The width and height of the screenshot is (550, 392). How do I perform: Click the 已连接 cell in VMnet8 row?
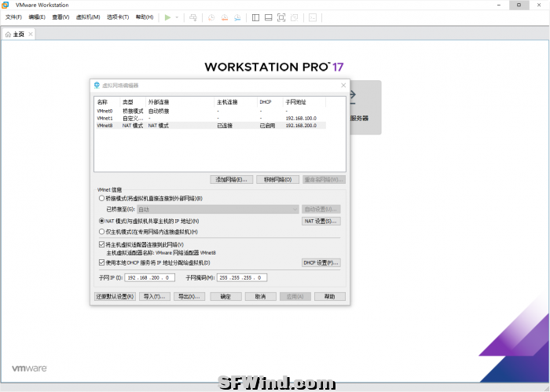(x=225, y=126)
